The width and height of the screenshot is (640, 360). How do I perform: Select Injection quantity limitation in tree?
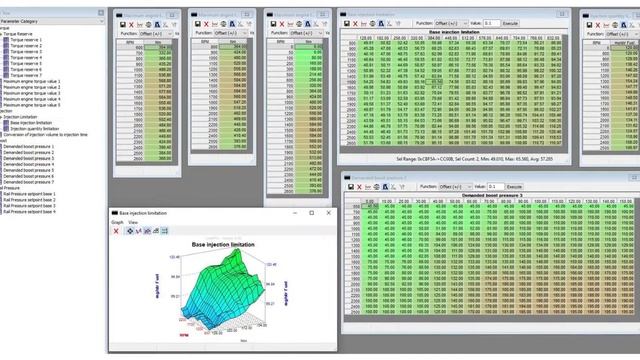35,129
